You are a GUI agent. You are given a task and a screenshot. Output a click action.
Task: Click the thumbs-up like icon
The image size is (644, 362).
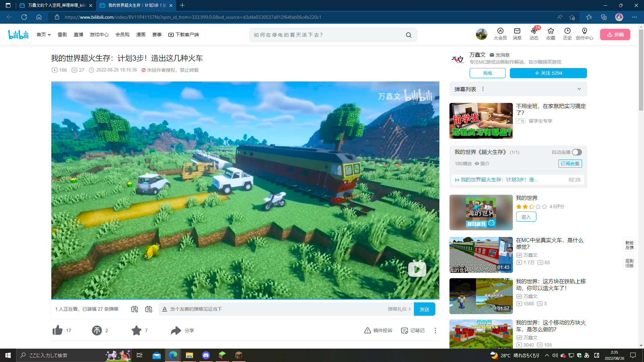(58, 330)
